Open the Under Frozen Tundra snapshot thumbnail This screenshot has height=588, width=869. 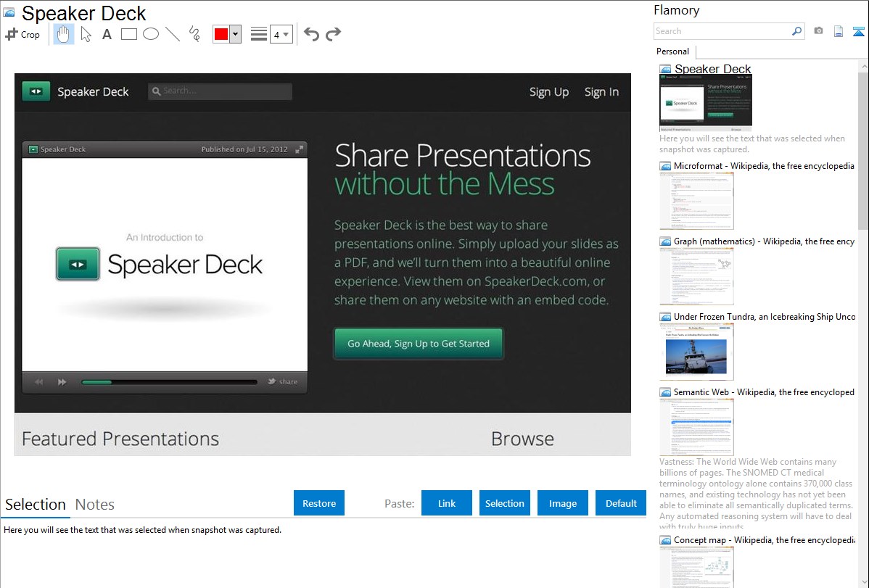pyautogui.click(x=696, y=352)
